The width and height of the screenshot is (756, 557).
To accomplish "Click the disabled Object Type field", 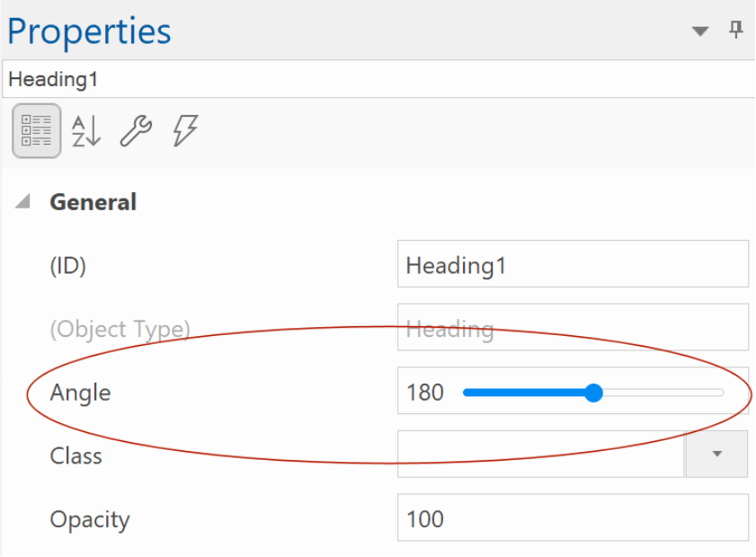I will click(x=573, y=327).
